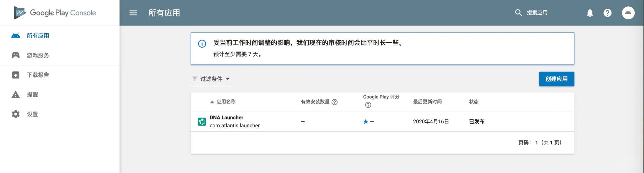Viewport: 644px width, 173px height.
Task: Click the Google Play 评分 column header
Action: (x=381, y=97)
